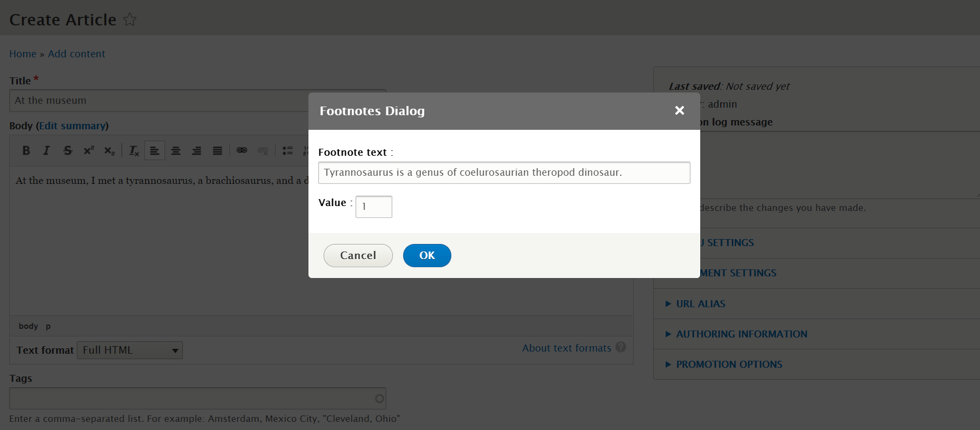The width and height of the screenshot is (980, 430).
Task: Open the Text format dropdown
Action: tap(129, 350)
